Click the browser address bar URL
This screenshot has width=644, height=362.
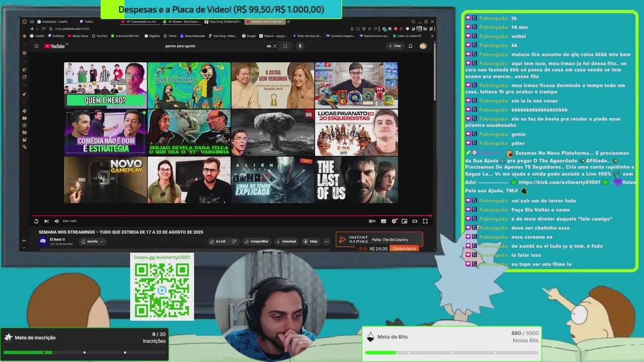tap(72, 29)
